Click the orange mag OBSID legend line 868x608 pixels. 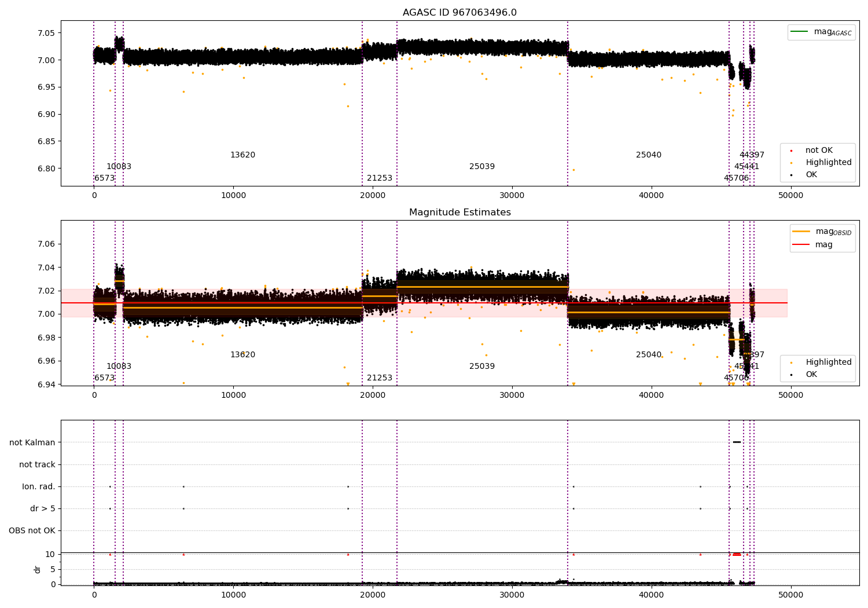pyautogui.click(x=801, y=232)
